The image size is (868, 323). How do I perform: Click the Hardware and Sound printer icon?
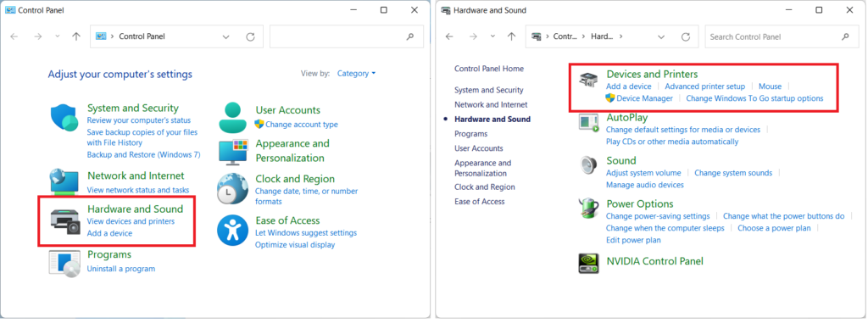point(65,221)
